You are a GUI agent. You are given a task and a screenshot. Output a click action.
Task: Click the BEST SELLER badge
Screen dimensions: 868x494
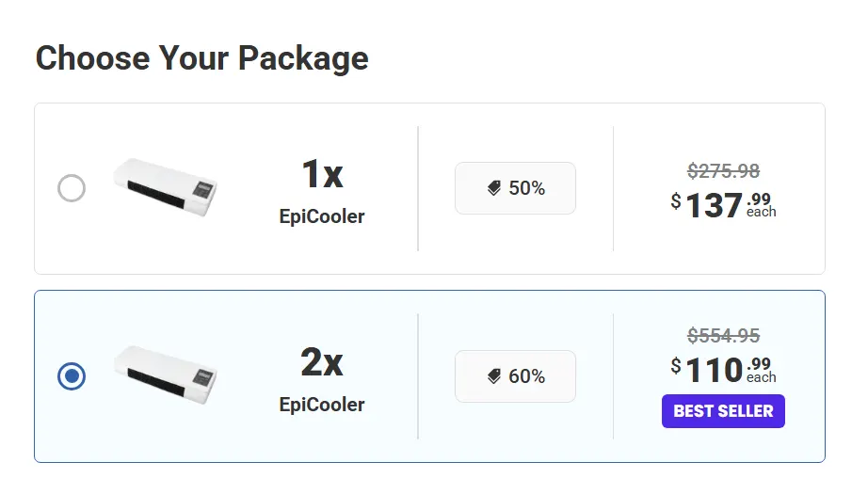[x=723, y=411]
